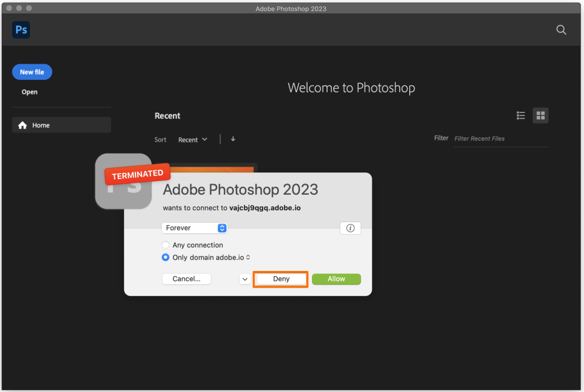Switch recent files to grid view
This screenshot has width=584, height=392.
point(540,115)
